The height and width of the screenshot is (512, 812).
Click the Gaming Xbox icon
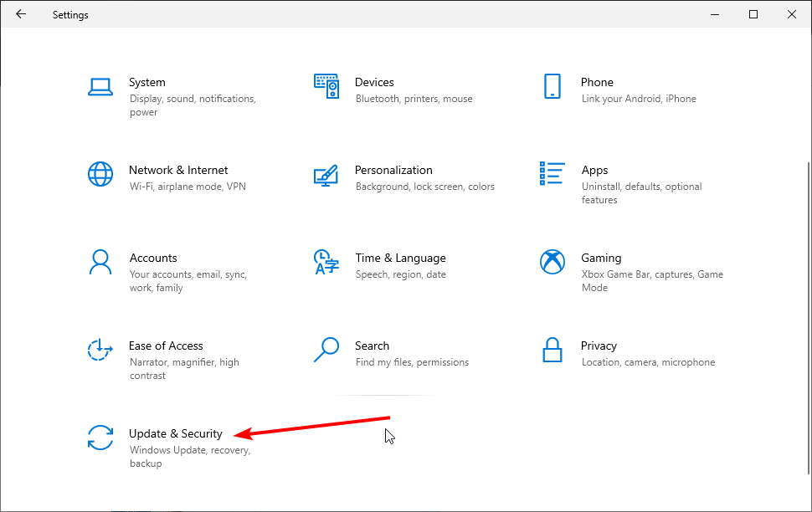552,262
